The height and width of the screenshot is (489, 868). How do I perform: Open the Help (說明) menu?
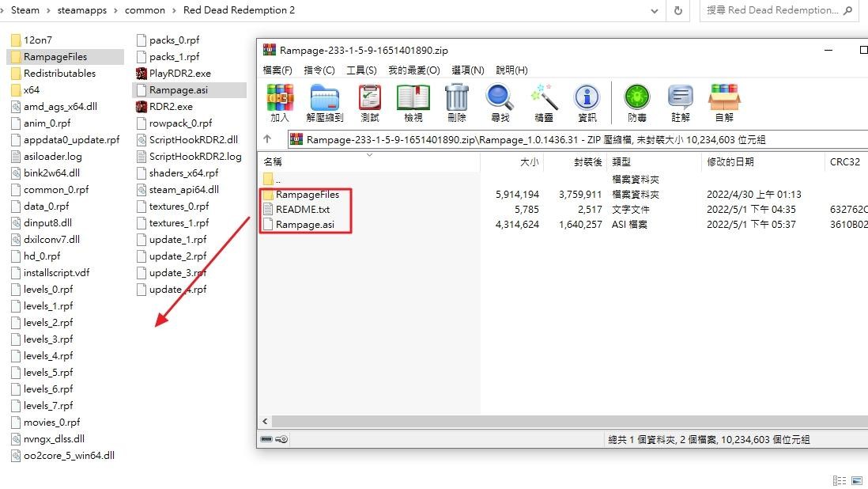coord(511,70)
